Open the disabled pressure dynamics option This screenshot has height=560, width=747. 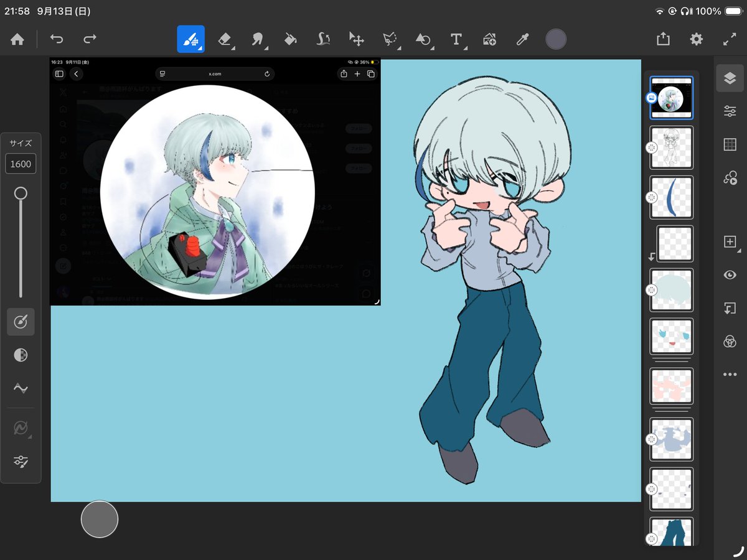point(21,428)
